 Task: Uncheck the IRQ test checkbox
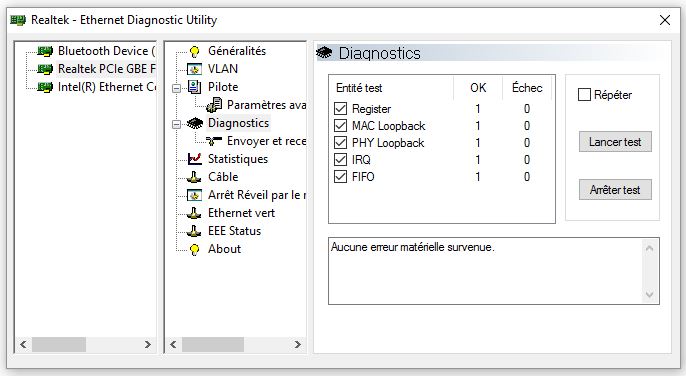click(x=340, y=160)
